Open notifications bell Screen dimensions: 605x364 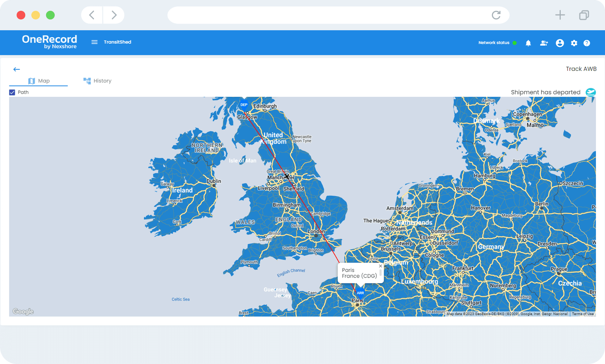(528, 43)
